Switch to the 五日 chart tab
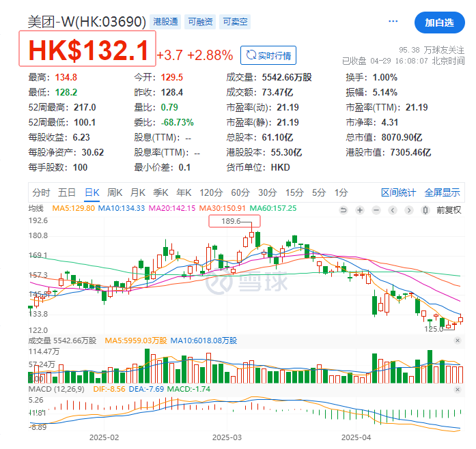Screen dimensions: 476x449 [x=67, y=192]
